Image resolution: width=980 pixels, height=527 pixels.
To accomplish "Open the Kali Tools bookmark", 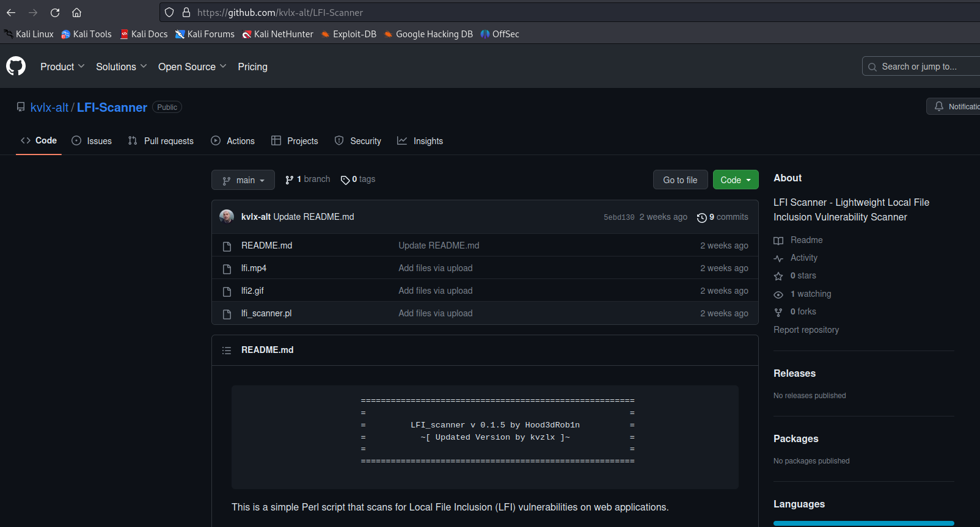I will click(86, 34).
